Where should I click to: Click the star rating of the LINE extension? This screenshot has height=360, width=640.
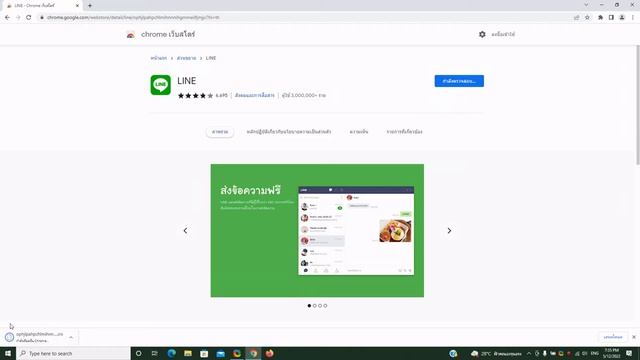click(x=195, y=96)
